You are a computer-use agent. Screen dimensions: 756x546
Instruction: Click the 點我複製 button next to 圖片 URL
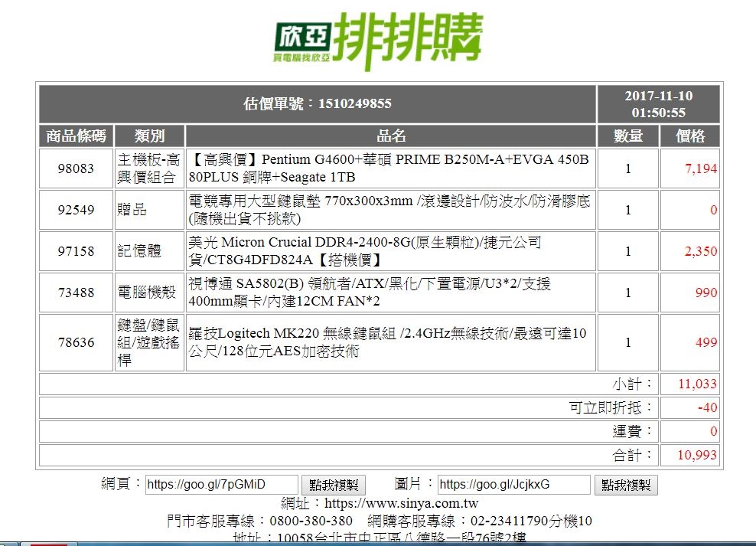coord(626,485)
